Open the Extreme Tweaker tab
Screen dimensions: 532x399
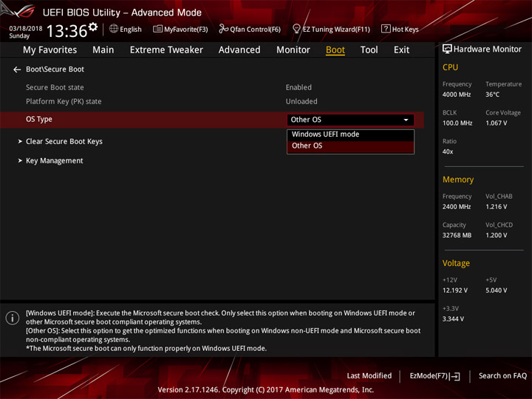coord(166,50)
